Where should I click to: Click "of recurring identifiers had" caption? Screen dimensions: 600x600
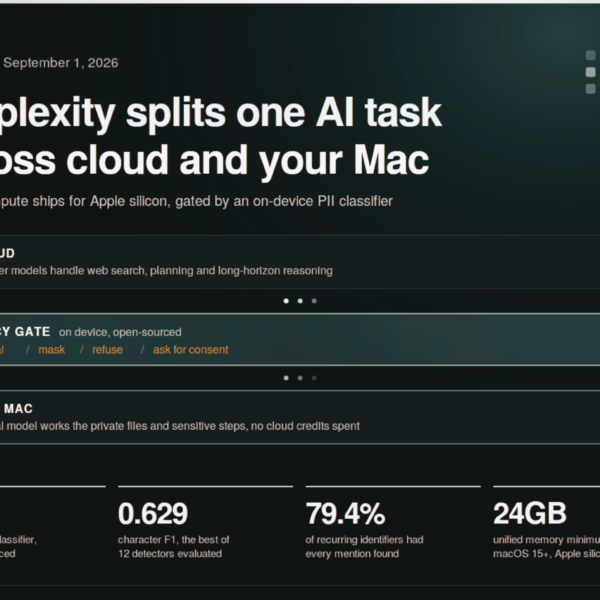[364, 540]
